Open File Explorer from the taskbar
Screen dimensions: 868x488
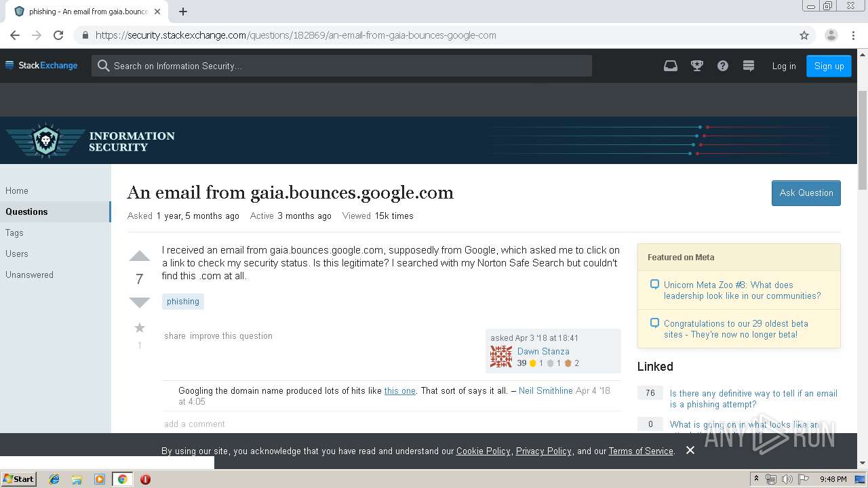click(x=77, y=479)
